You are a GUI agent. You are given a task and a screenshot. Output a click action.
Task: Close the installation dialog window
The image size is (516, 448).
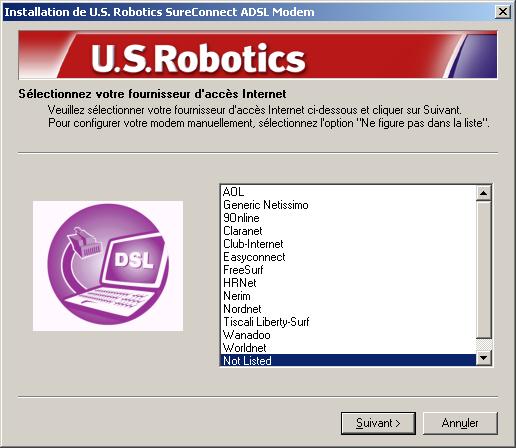(503, 12)
